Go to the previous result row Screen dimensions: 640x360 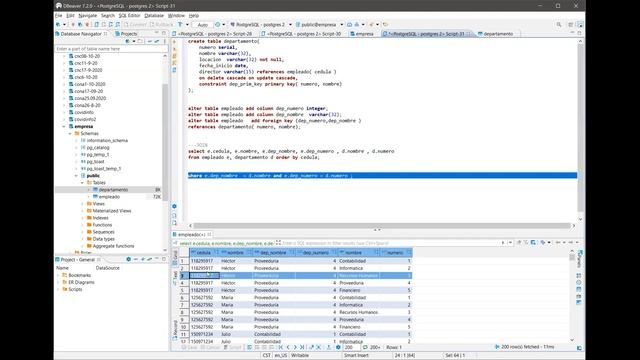pyautogui.click(x=288, y=347)
